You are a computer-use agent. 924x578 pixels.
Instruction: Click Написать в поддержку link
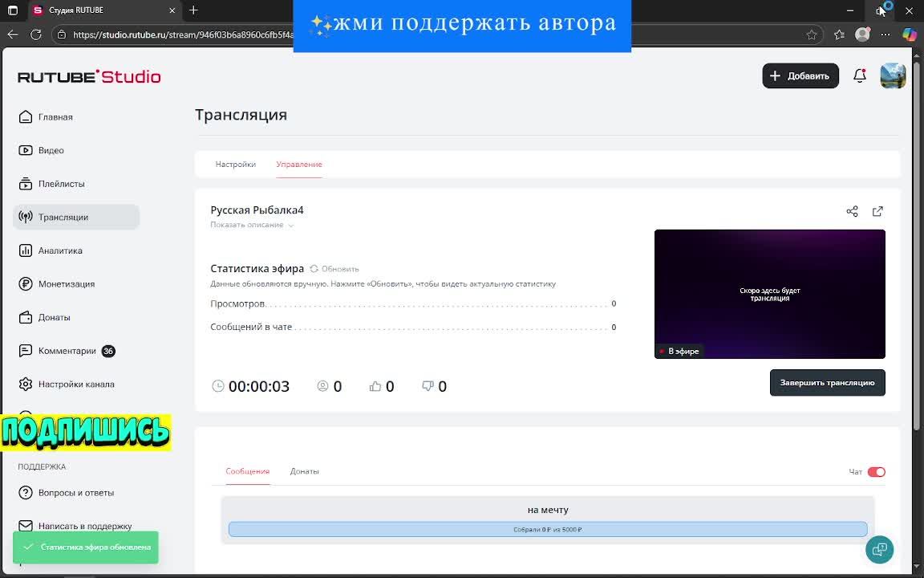(75, 526)
